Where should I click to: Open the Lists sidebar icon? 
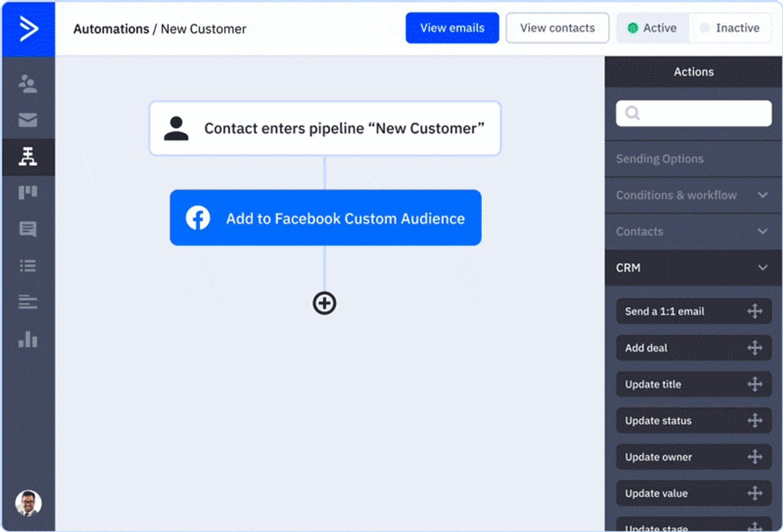pyautogui.click(x=28, y=266)
